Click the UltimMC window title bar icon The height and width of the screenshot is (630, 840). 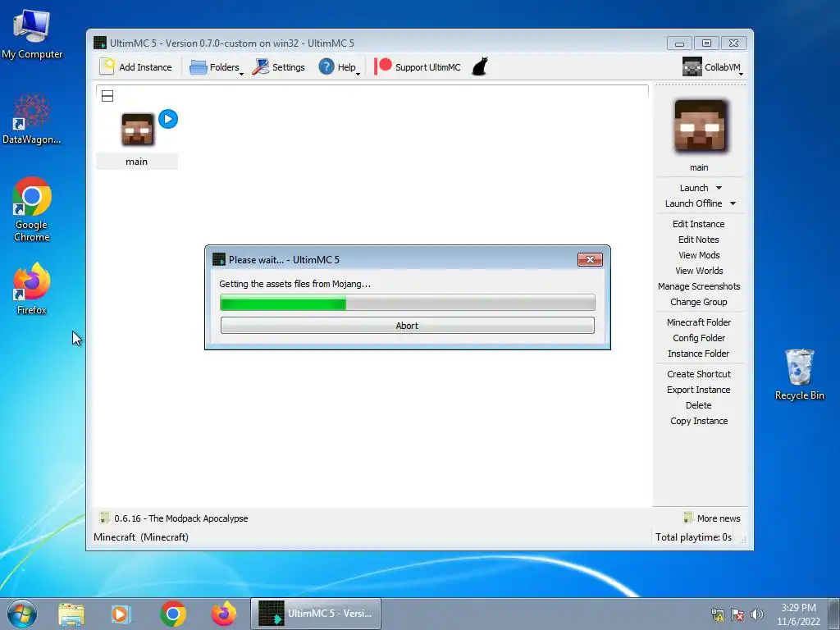[99, 43]
